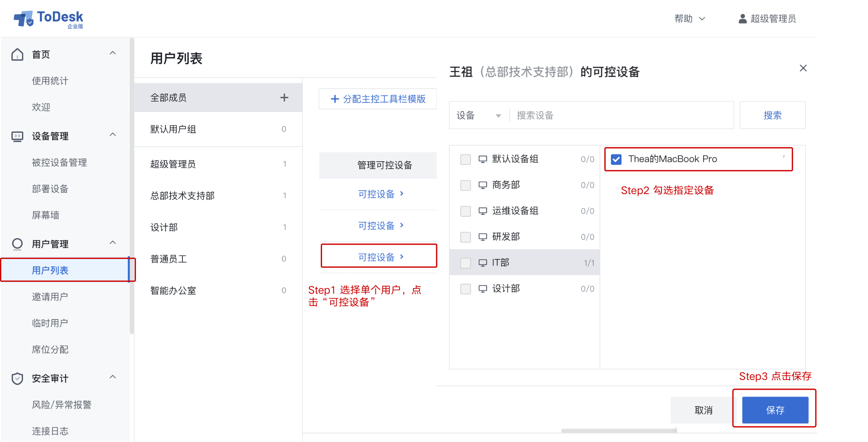Select 设计部 user group
This screenshot has height=442, width=868.
[218, 227]
